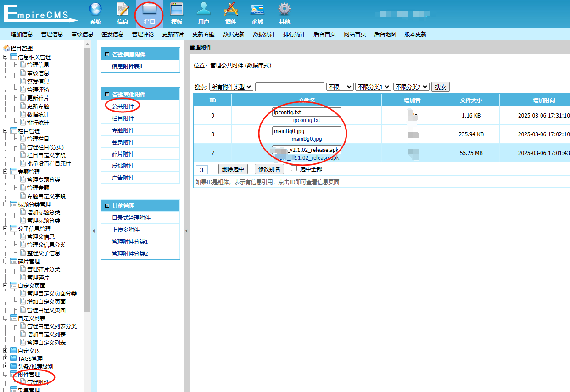Select 管理专题 in the tree
This screenshot has width=570, height=392.
pos(38,188)
